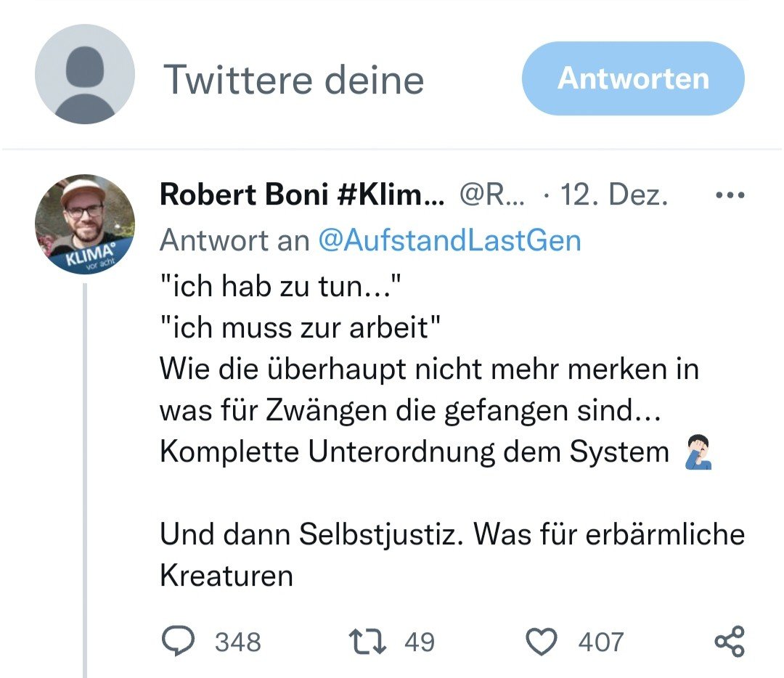Like the tweet with the heart icon
The image size is (784, 678).
point(542,641)
